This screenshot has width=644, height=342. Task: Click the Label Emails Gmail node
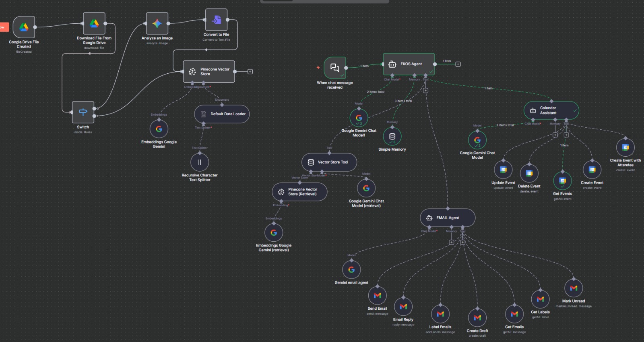point(440,314)
